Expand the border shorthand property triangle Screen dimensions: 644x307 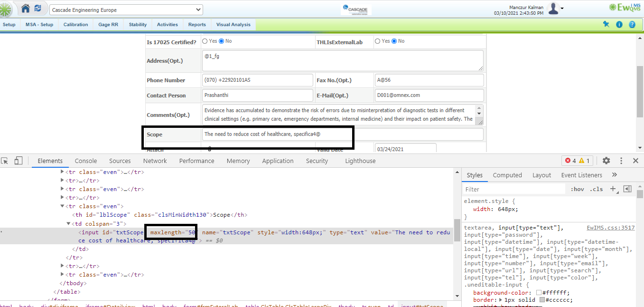click(501, 300)
